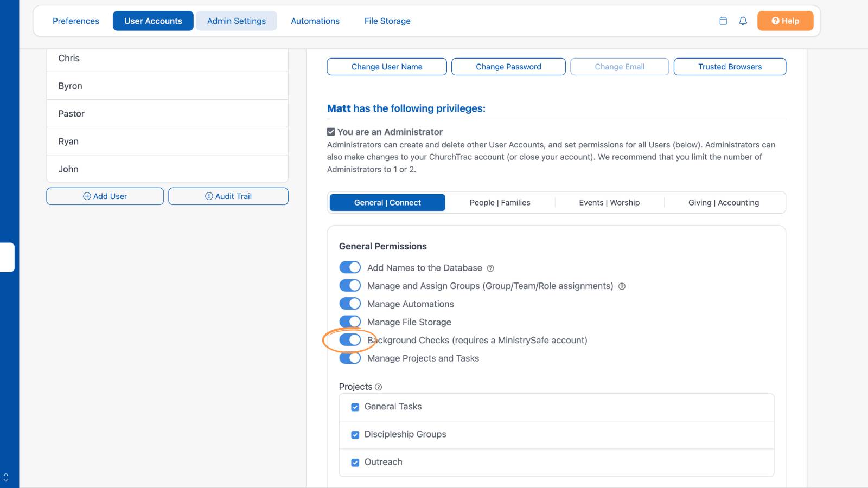
Task: Click the help icon next to Add Names to the Database
Action: 490,268
